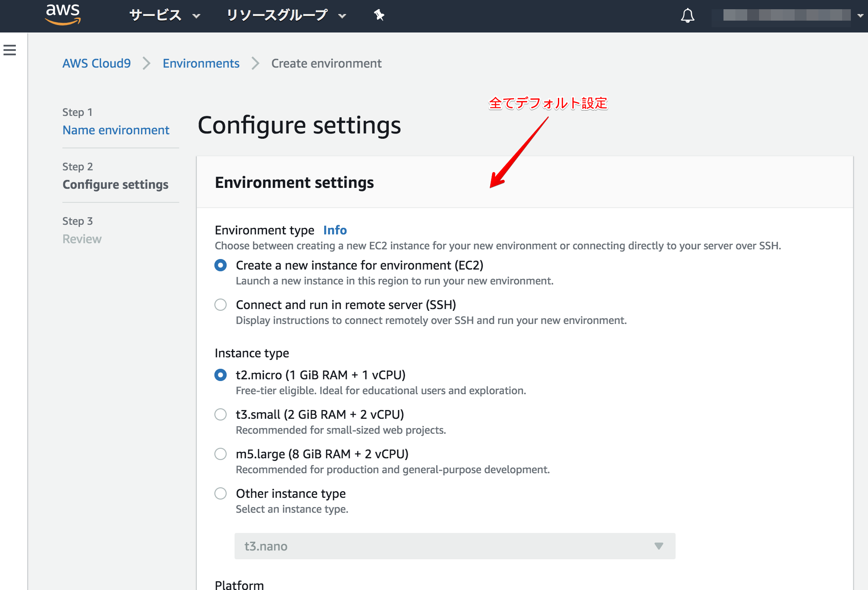Toggle the hamburger side navigation menu
This screenshot has width=868, height=590.
(x=10, y=50)
